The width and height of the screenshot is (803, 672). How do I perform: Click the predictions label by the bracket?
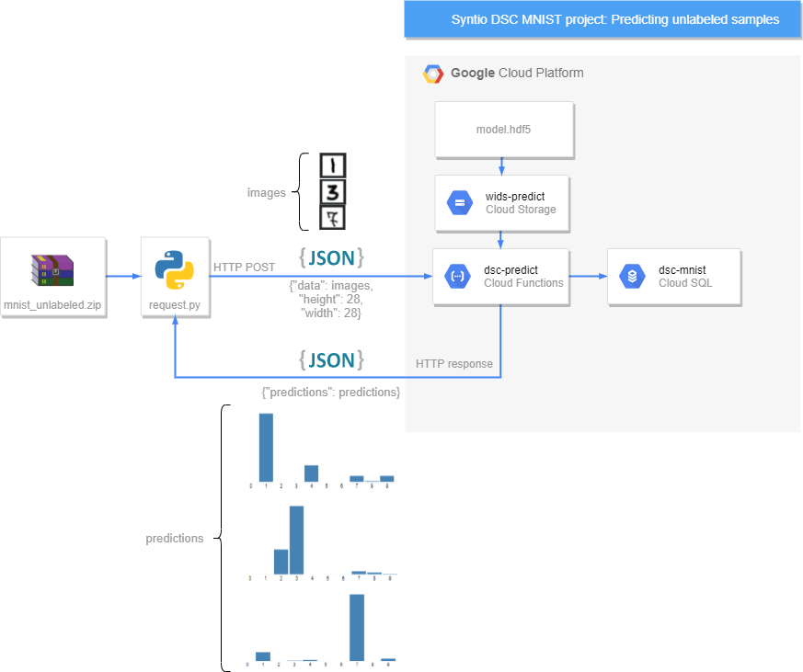(175, 539)
